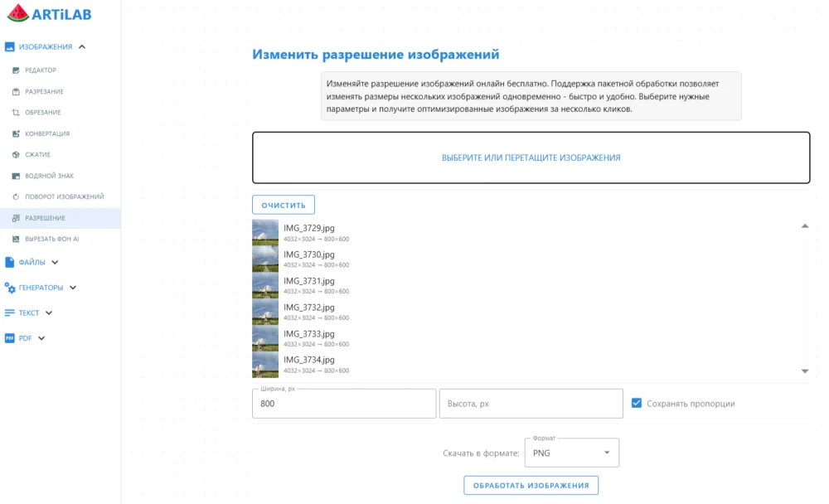Click the Текст lines icon
Viewport: 829px width, 504px height.
coord(9,313)
